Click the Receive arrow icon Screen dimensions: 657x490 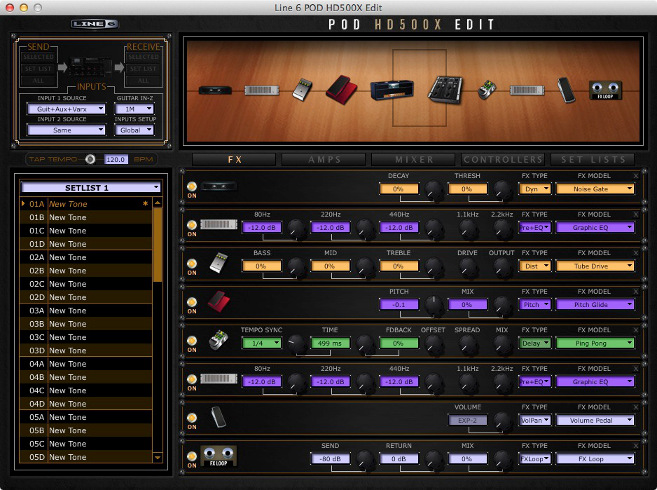tap(119, 67)
